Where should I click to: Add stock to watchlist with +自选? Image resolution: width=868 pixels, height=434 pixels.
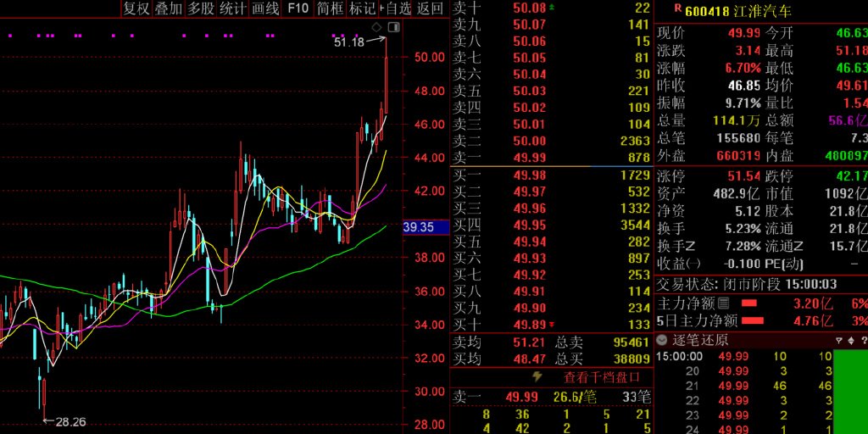396,8
